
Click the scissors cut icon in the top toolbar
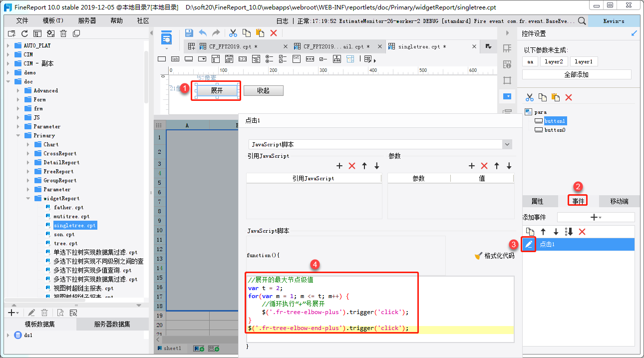[233, 33]
